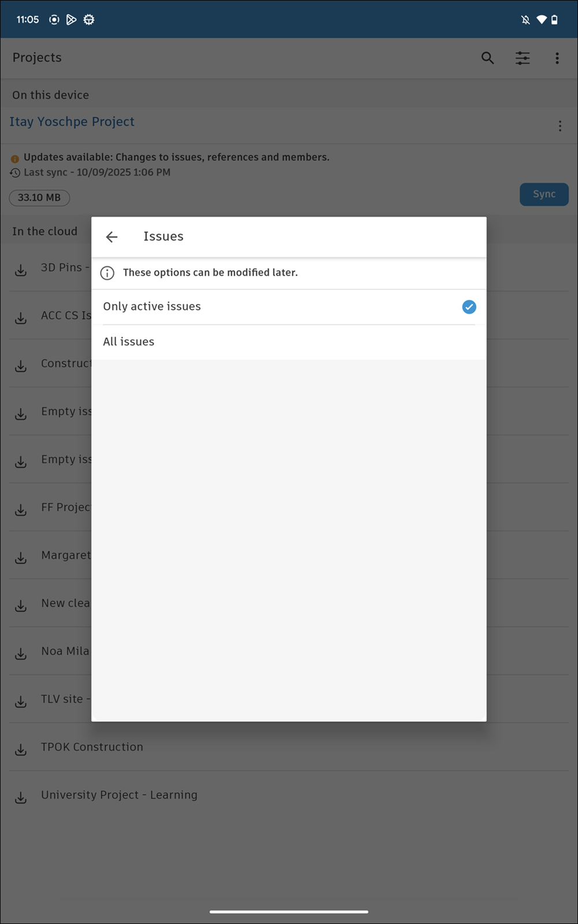This screenshot has width=578, height=924.
Task: Tap the screen record status icon
Action: tap(54, 20)
